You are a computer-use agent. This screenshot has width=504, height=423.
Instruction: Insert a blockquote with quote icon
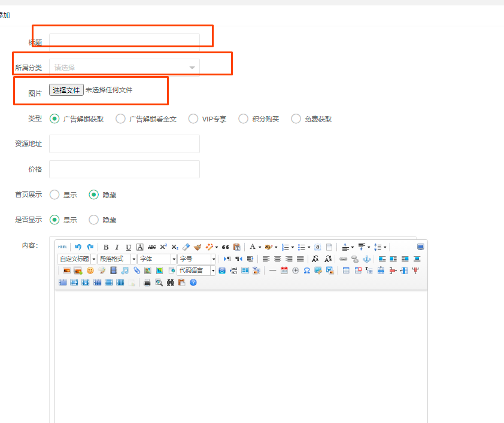coord(225,247)
